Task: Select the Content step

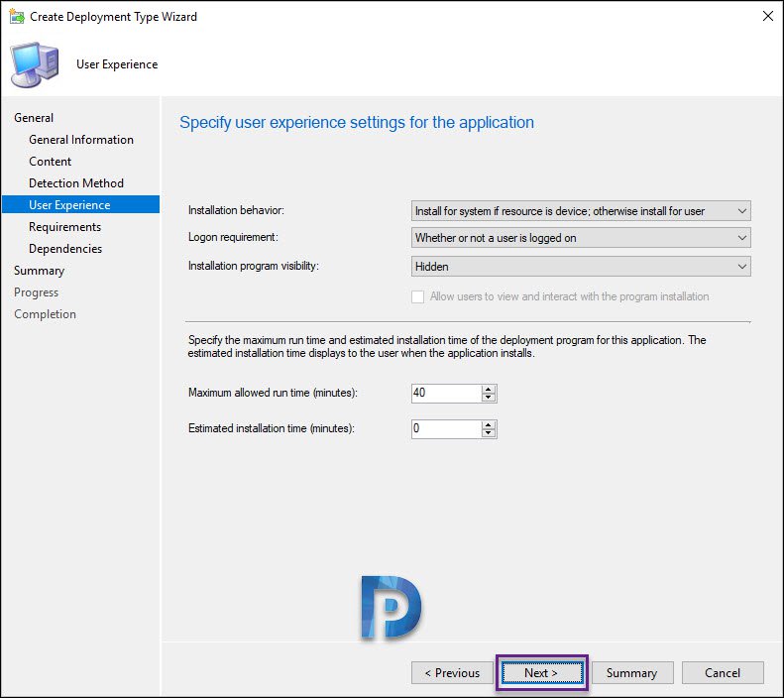Action: pyautogui.click(x=50, y=162)
